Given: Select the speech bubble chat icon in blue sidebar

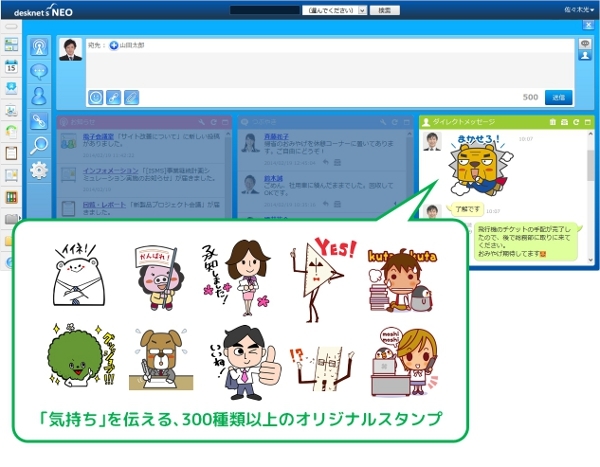Looking at the screenshot, I should (x=39, y=72).
